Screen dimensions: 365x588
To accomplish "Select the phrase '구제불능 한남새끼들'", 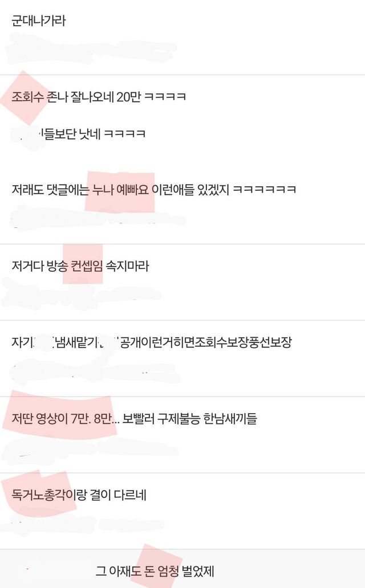I will [207, 418].
